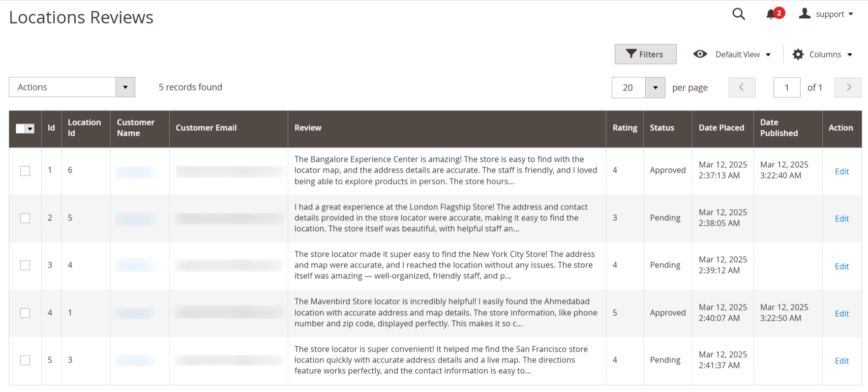Edit the London Flagship Store review
Viewport: 868px width, 392px height.
click(841, 219)
